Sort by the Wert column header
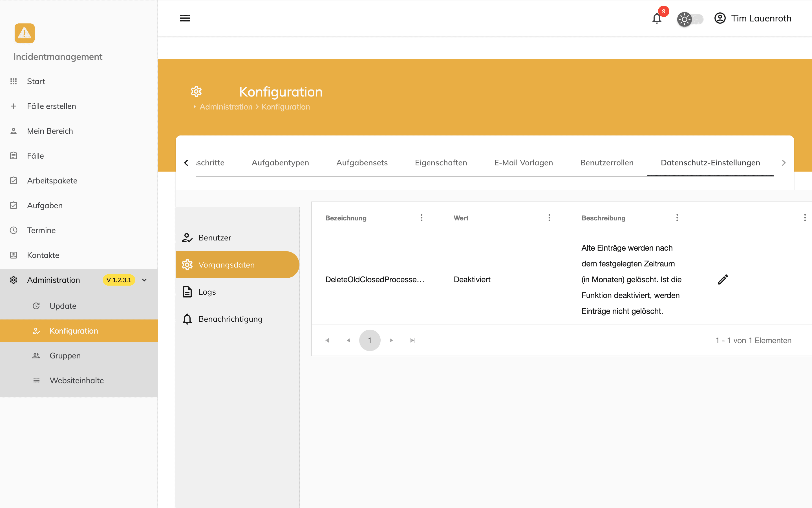 click(x=461, y=218)
